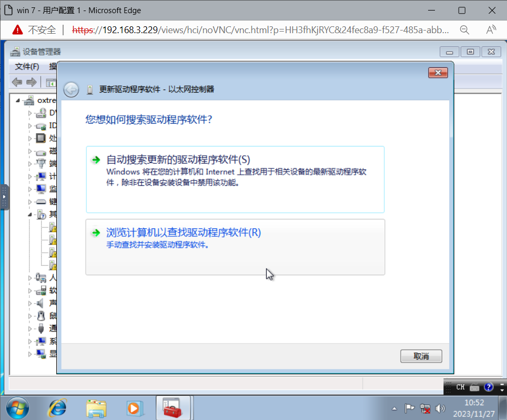Click the 取消 button

tap(421, 356)
